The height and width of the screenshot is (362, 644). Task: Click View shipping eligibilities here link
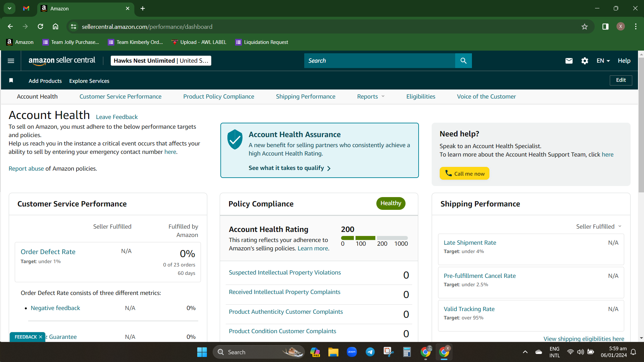click(584, 339)
